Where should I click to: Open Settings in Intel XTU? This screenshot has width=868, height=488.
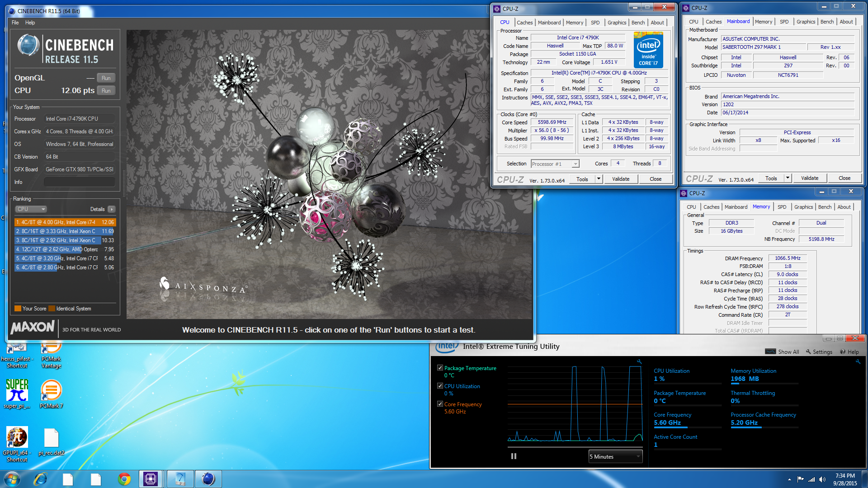pos(819,352)
